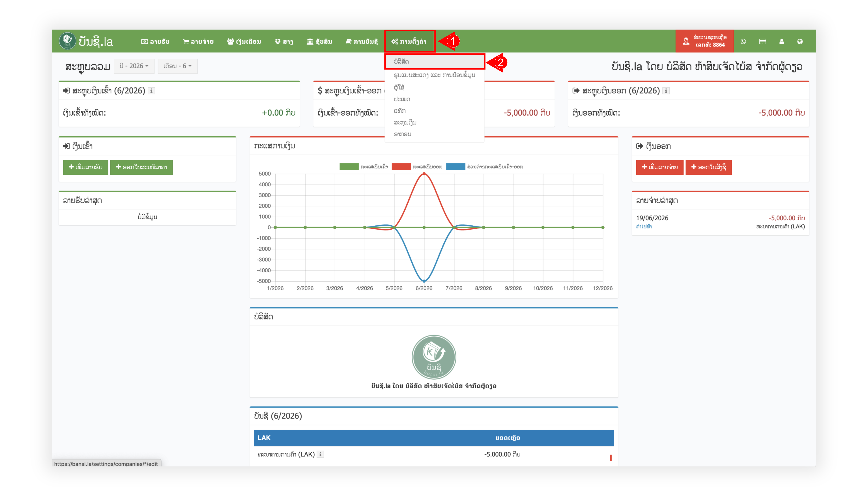Image resolution: width=868 pixels, height=496 pixels.
Task: Toggle the blue ສ່ວນຕ່າງ chart legend series
Action: (485, 167)
